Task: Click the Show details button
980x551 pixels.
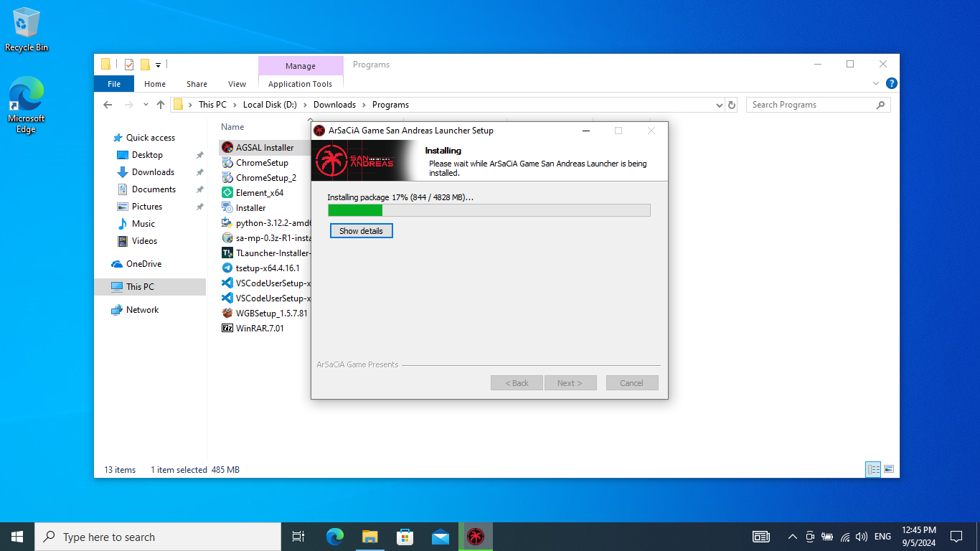Action: (x=362, y=231)
